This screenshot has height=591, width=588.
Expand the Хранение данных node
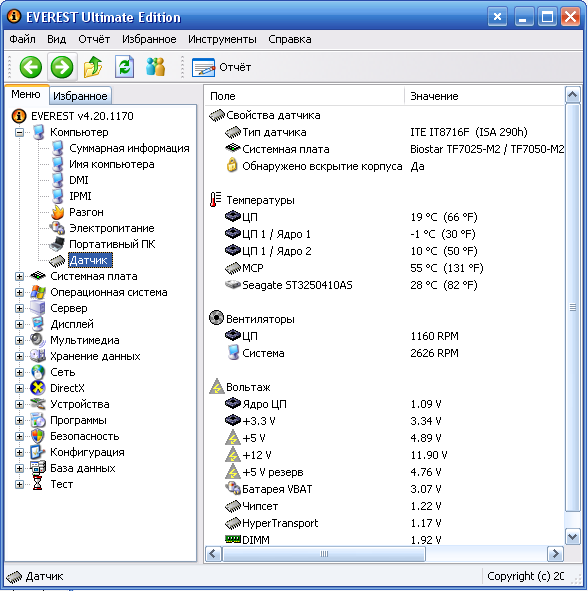click(x=19, y=356)
